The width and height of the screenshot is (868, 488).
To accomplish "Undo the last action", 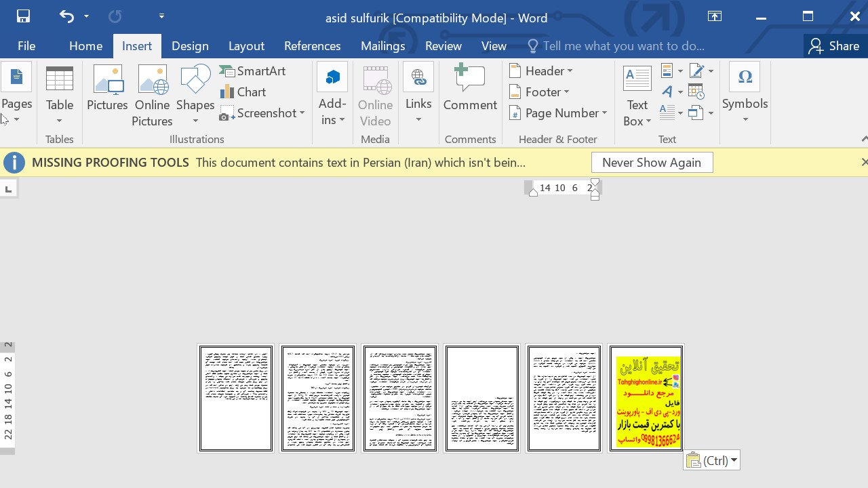I will click(x=66, y=16).
